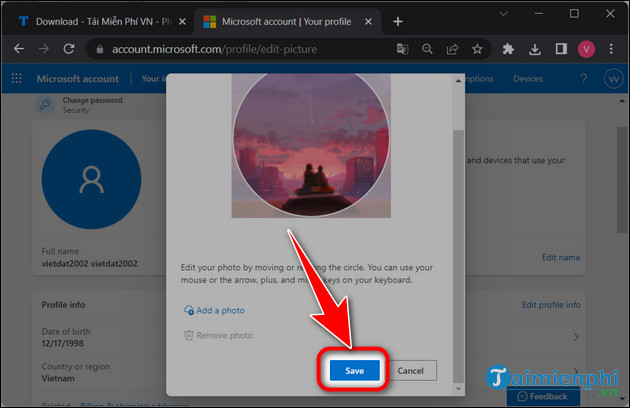Click the Remove photo link
Image resolution: width=630 pixels, height=408 pixels.
tap(224, 335)
